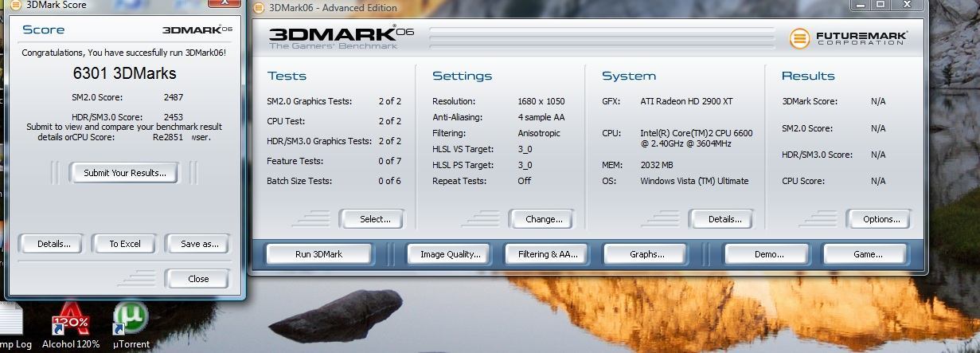This screenshot has height=353, width=980.
Task: Click the Settings section heading
Action: pos(462,76)
